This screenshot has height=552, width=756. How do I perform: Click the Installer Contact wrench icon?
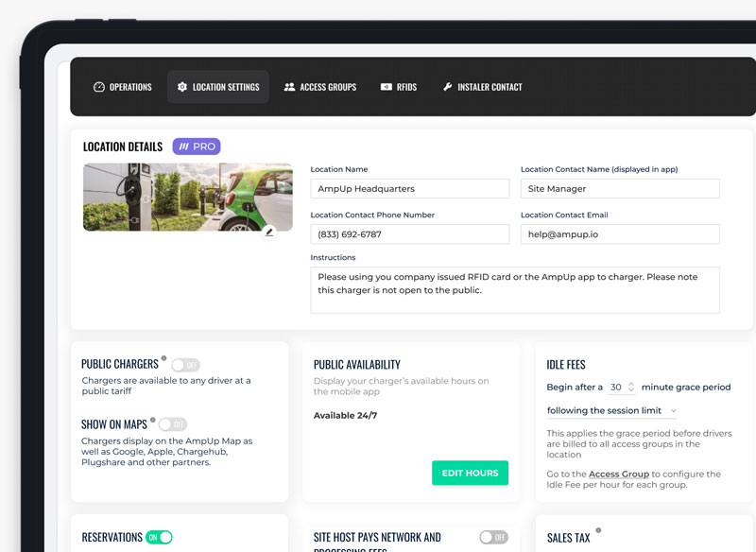[x=447, y=87]
